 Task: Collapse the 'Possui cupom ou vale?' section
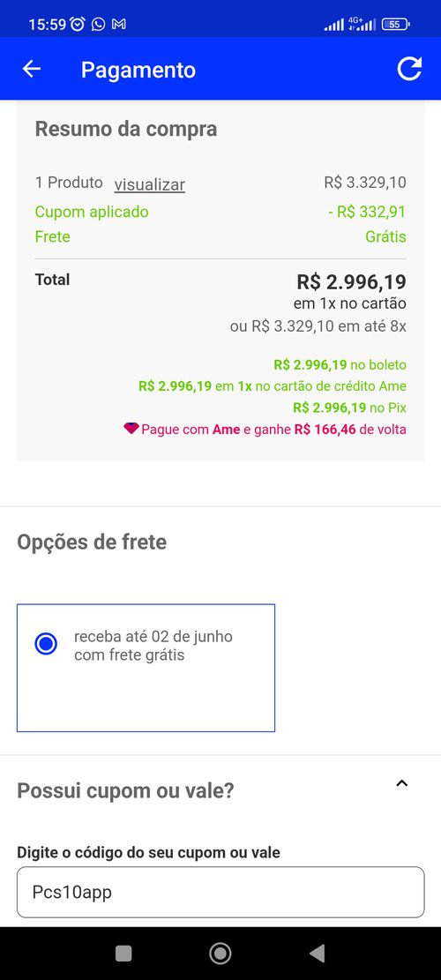click(402, 783)
